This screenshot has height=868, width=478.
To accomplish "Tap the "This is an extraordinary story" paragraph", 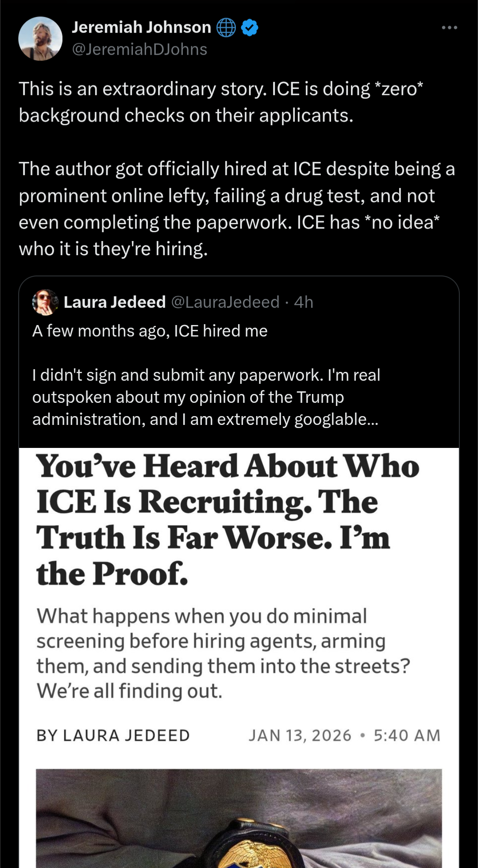I will coord(221,102).
